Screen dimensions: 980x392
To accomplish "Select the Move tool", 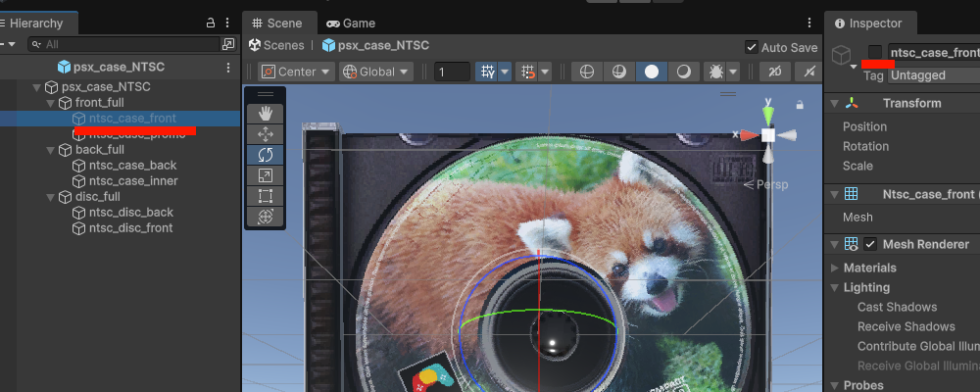I will (266, 134).
